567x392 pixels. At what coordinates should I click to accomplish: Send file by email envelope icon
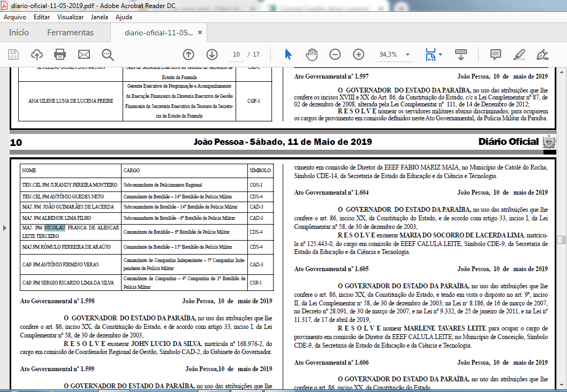coord(84,55)
